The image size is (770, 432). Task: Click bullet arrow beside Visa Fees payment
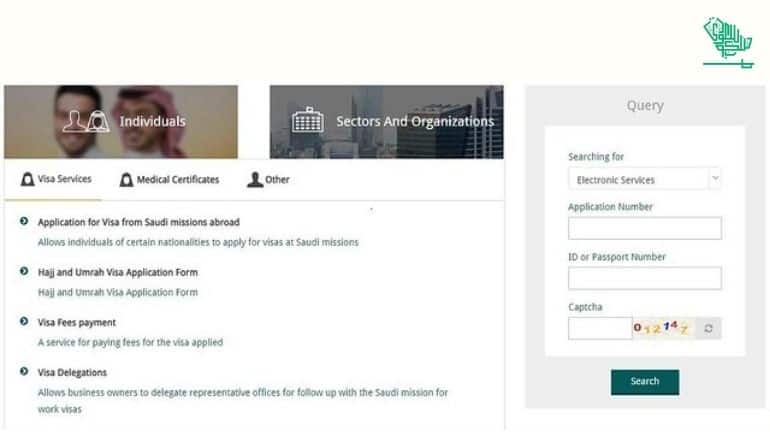pyautogui.click(x=24, y=322)
